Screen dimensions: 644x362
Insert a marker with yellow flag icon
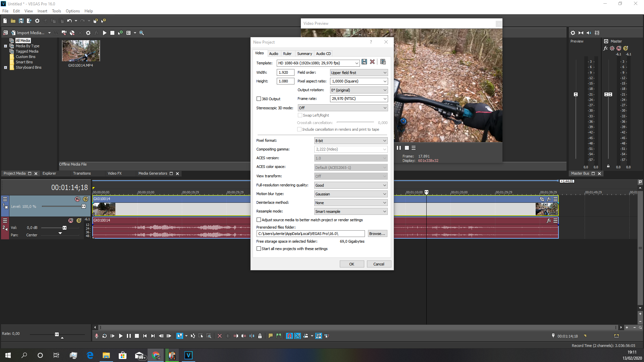pyautogui.click(x=271, y=336)
